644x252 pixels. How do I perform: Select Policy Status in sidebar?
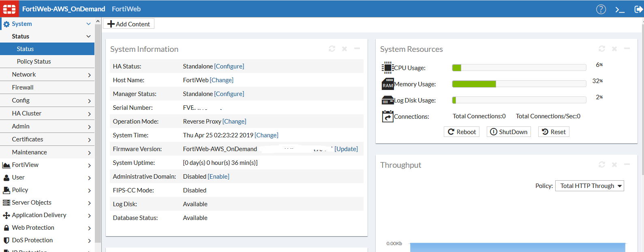pos(34,62)
